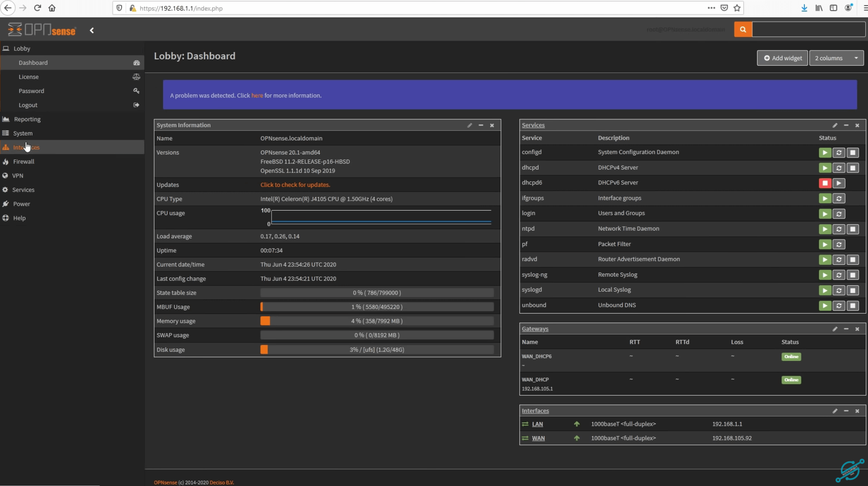Click the search magnifier icon top right
Viewport: 868px width, 486px height.
point(743,29)
